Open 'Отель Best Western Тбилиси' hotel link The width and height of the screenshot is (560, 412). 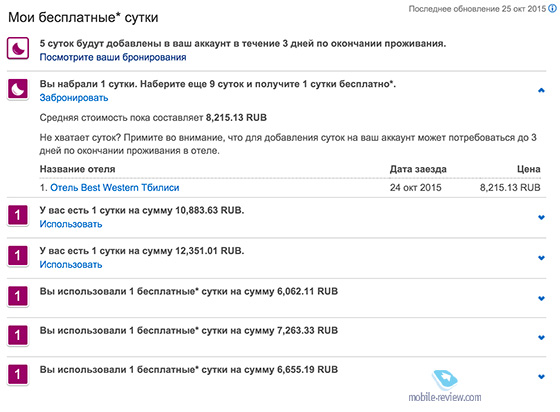pyautogui.click(x=115, y=187)
